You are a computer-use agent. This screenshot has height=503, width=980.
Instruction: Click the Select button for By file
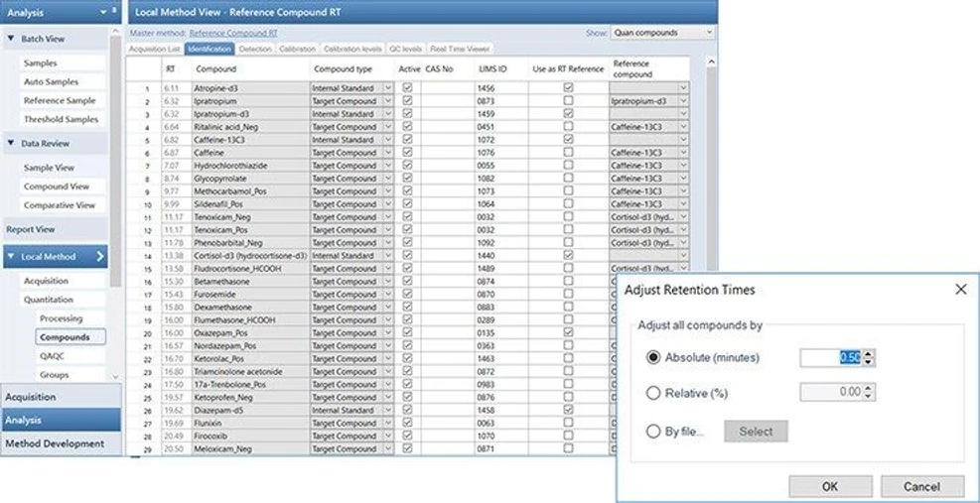tap(757, 432)
